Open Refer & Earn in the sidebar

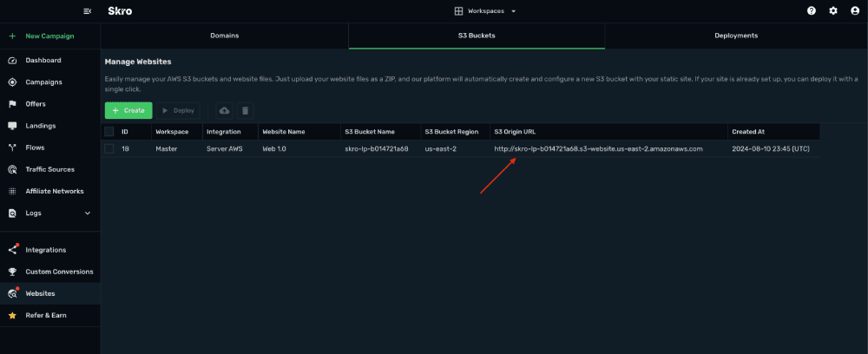click(x=46, y=315)
